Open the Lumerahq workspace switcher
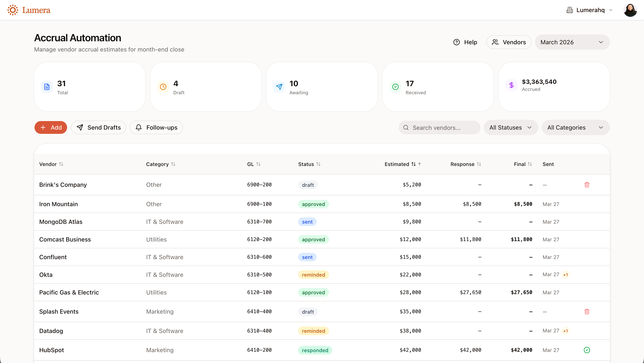Screen dimensions: 644x363 [590, 10]
